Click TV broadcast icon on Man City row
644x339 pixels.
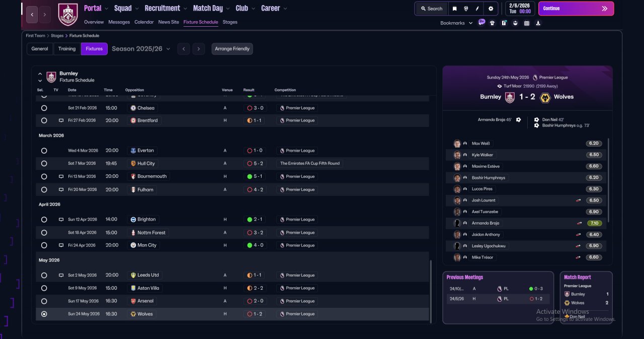click(61, 245)
